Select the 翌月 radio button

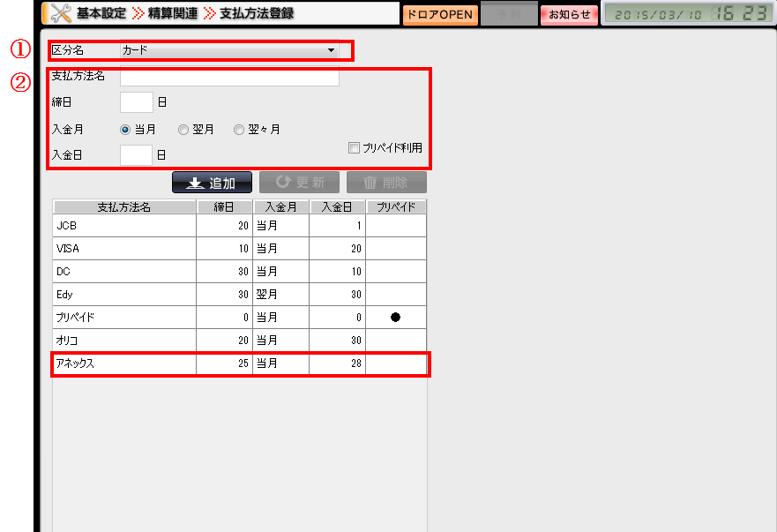tap(183, 130)
